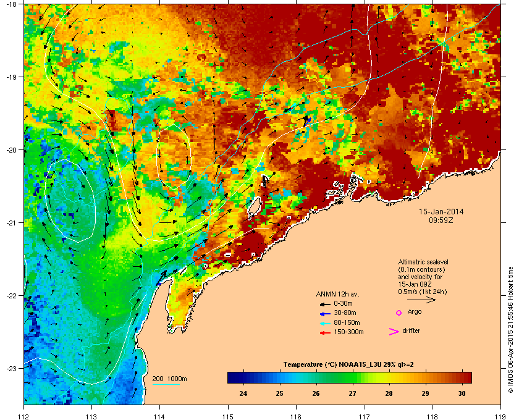Image resolution: width=519 pixels, height=420 pixels.
Task: Click the 'Altimetric sealevel' legend text
Action: (423, 262)
